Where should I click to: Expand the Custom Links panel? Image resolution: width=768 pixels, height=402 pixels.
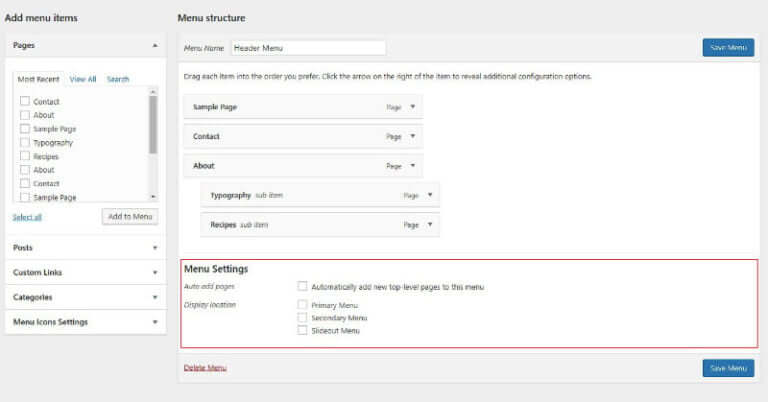(x=154, y=272)
